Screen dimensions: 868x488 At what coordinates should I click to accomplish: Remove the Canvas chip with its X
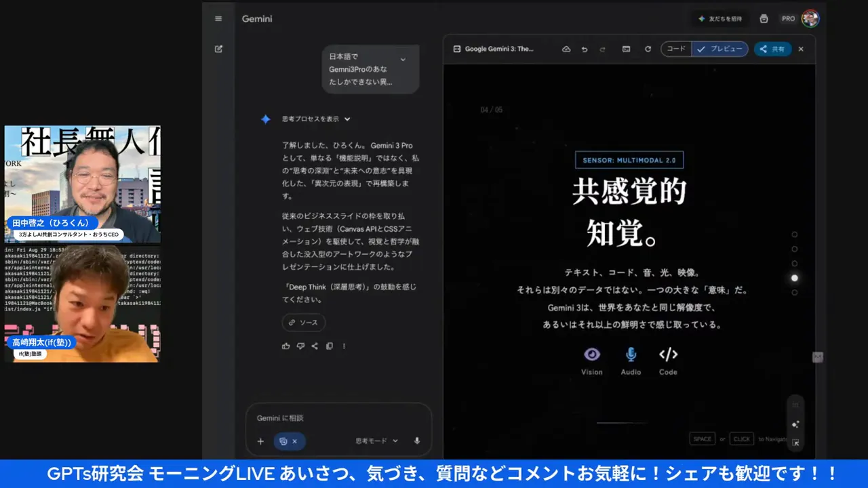tap(296, 441)
